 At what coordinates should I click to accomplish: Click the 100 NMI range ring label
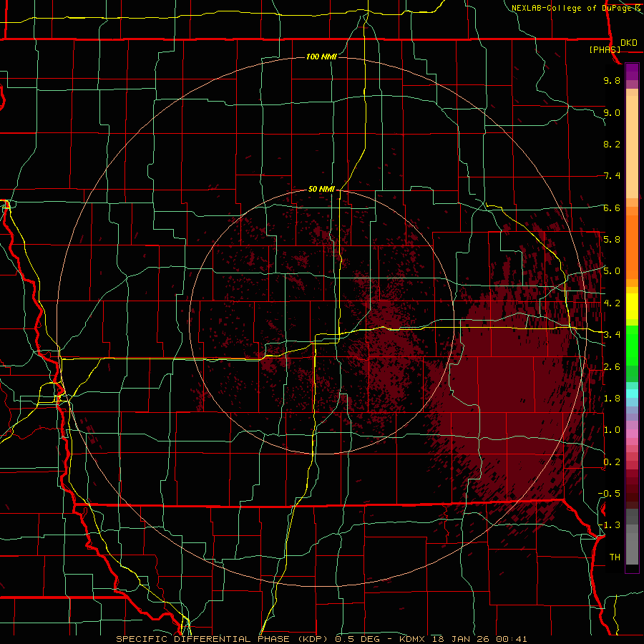coord(321,57)
